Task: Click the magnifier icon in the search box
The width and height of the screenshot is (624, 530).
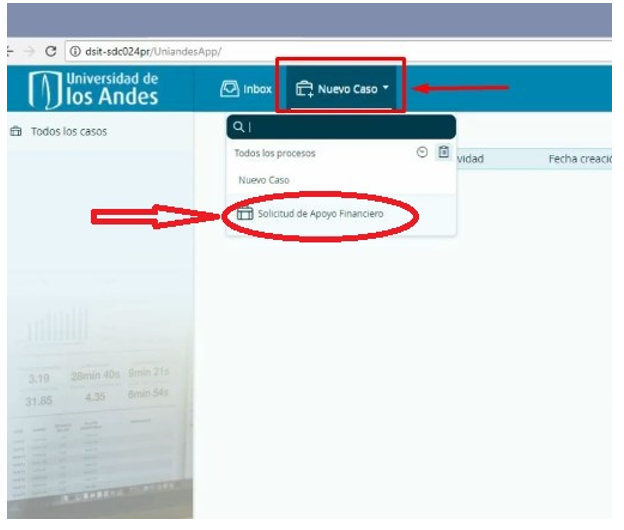Action: pos(239,127)
